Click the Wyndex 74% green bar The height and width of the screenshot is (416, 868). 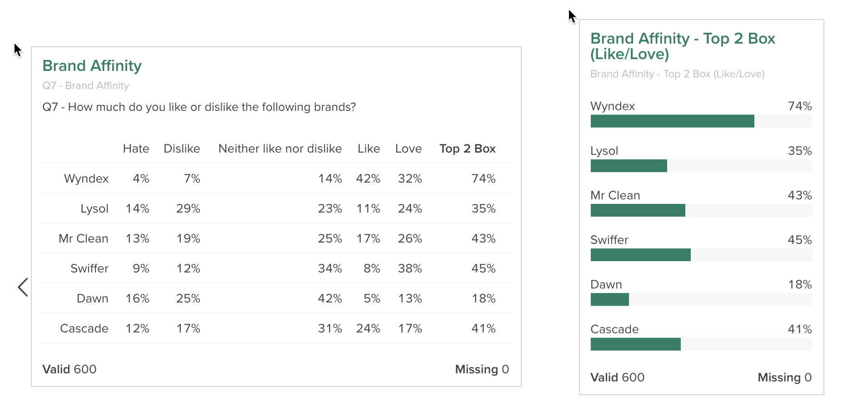(672, 121)
